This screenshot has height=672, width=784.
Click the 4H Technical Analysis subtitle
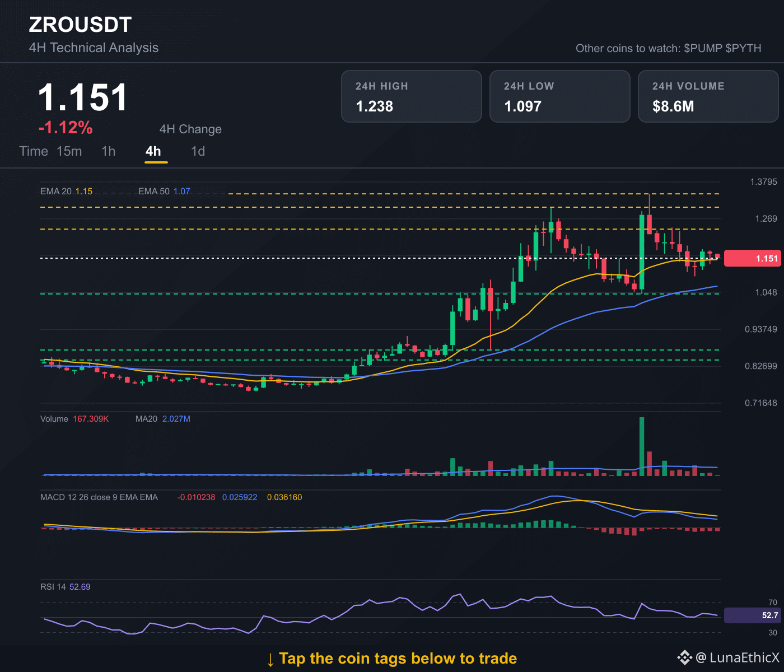pos(94,48)
